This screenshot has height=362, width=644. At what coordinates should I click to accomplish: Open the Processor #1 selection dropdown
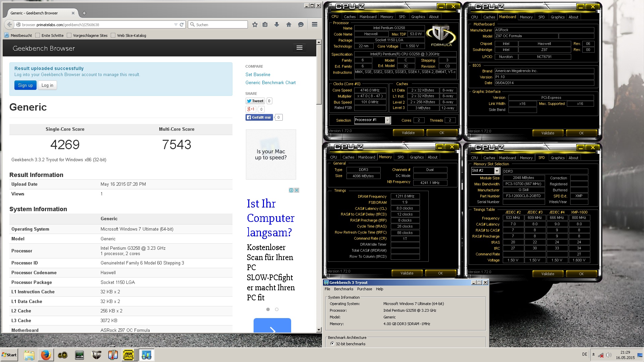pyautogui.click(x=388, y=120)
